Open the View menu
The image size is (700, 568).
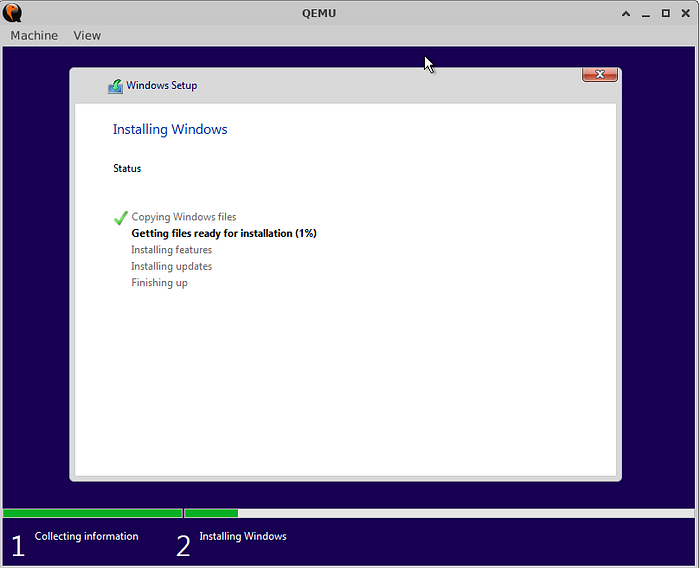(87, 35)
